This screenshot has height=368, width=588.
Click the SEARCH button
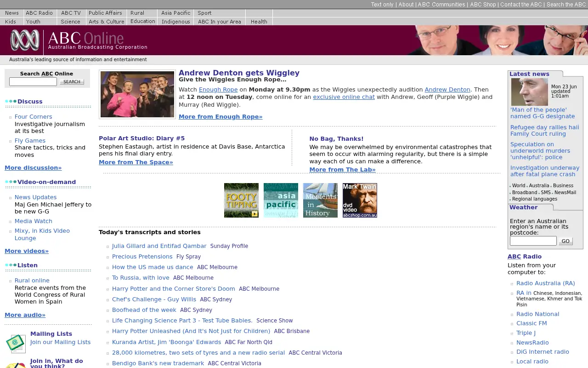click(72, 82)
